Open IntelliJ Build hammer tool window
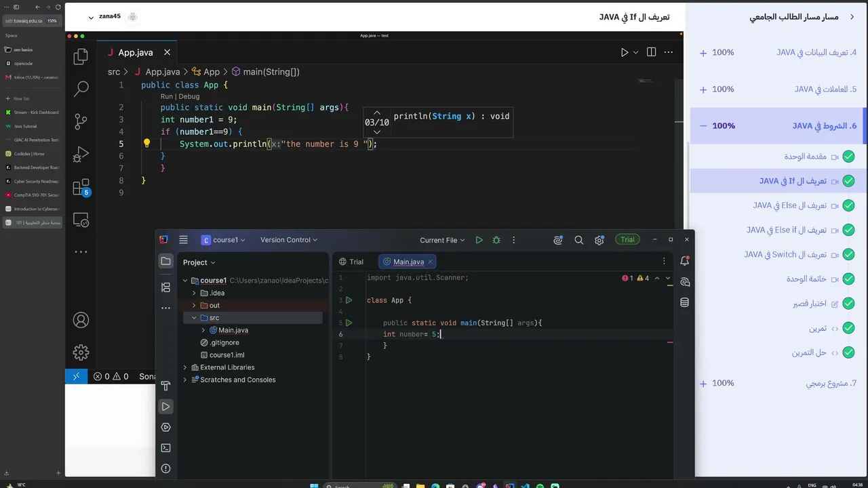The height and width of the screenshot is (488, 868). 166,386
